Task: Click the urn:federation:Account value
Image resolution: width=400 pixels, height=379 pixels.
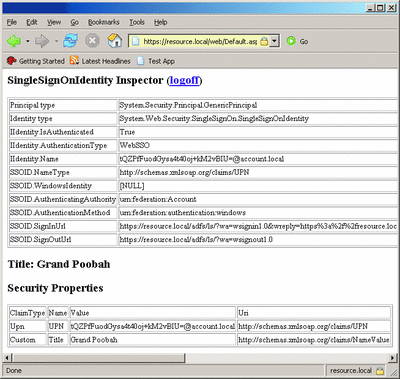Action: [158, 199]
